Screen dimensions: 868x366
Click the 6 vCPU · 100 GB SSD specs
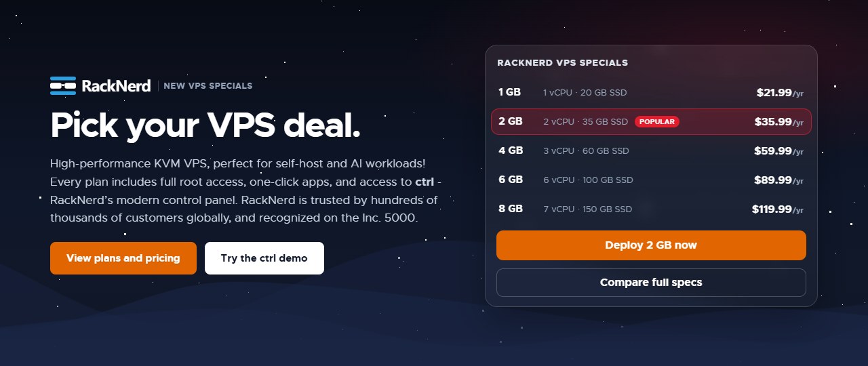point(588,180)
